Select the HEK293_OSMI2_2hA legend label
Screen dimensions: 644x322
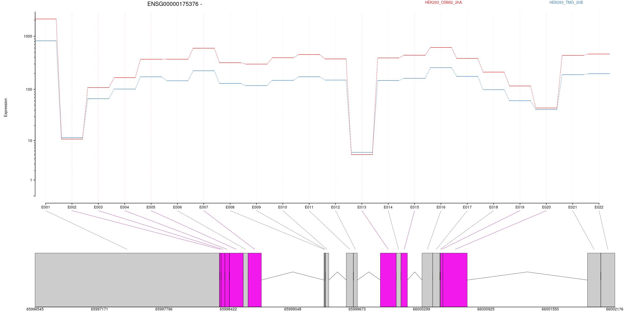tap(443, 2)
